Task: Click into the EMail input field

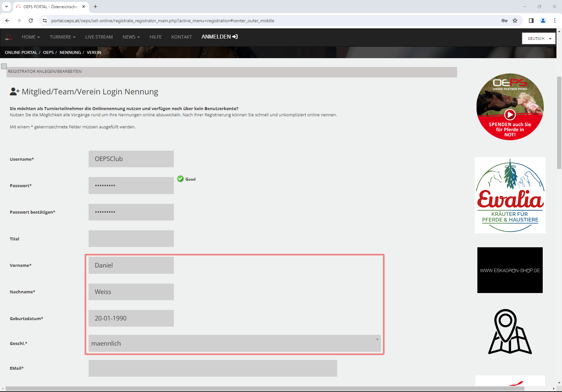Action: (x=212, y=368)
